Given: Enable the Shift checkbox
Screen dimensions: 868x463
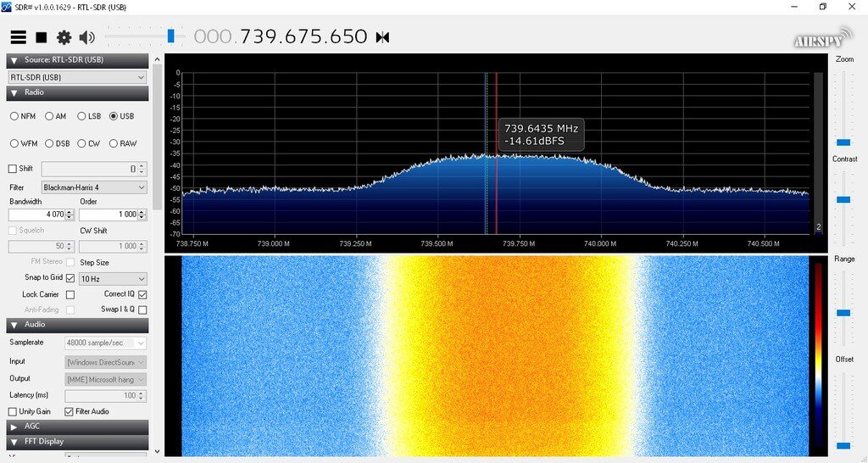Looking at the screenshot, I should point(13,169).
